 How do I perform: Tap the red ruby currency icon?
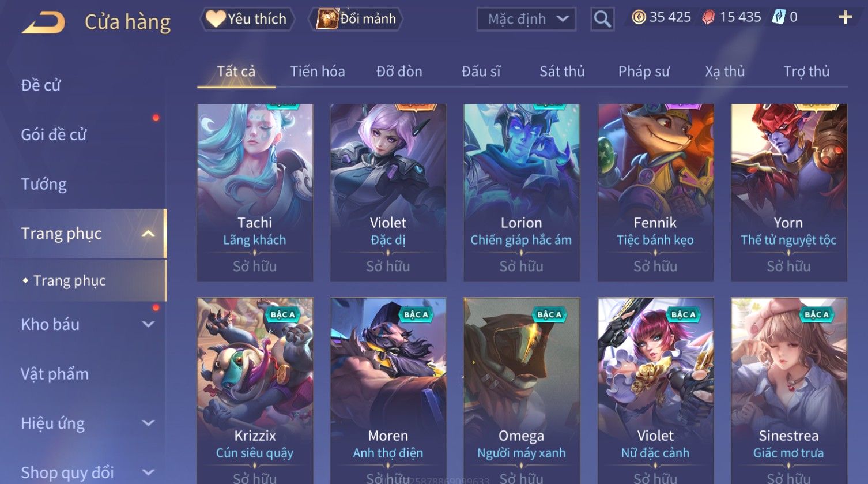click(x=708, y=17)
